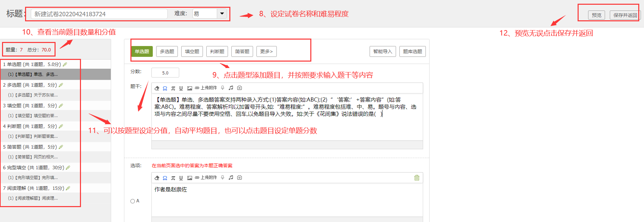The height and width of the screenshot is (222, 644).
Task: Click the eraser icon in option A's editor toolbar
Action: click(157, 178)
